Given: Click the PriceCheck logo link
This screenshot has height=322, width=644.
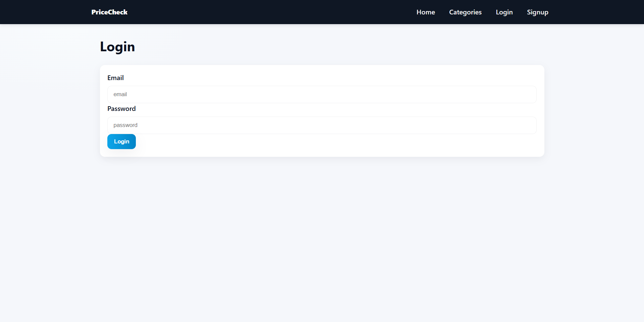Looking at the screenshot, I should (x=109, y=12).
